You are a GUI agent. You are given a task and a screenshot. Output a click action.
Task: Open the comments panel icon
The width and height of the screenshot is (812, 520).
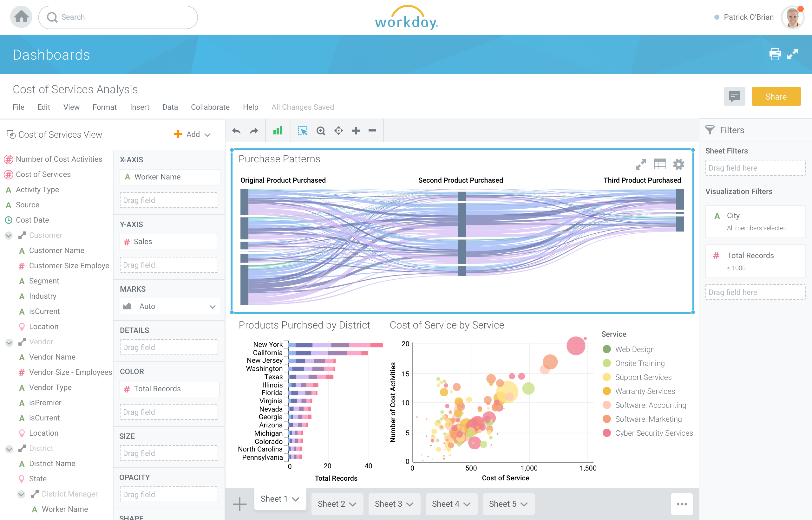pos(734,97)
